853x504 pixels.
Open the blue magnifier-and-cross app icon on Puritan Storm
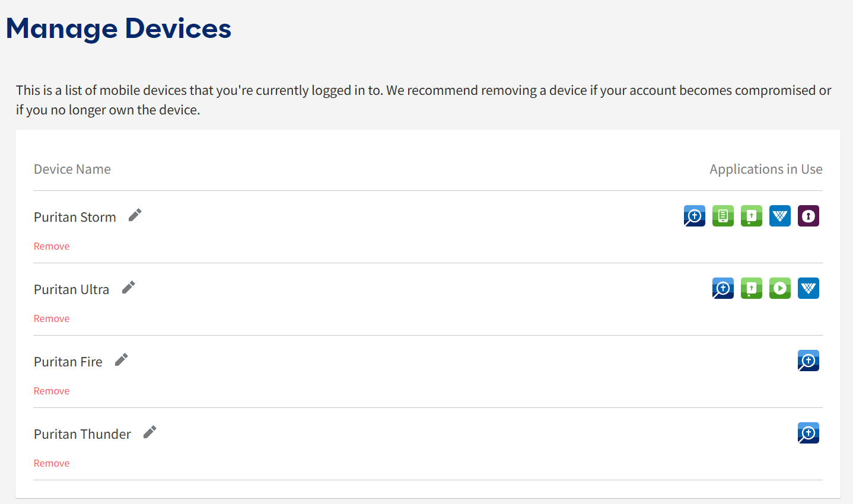694,216
